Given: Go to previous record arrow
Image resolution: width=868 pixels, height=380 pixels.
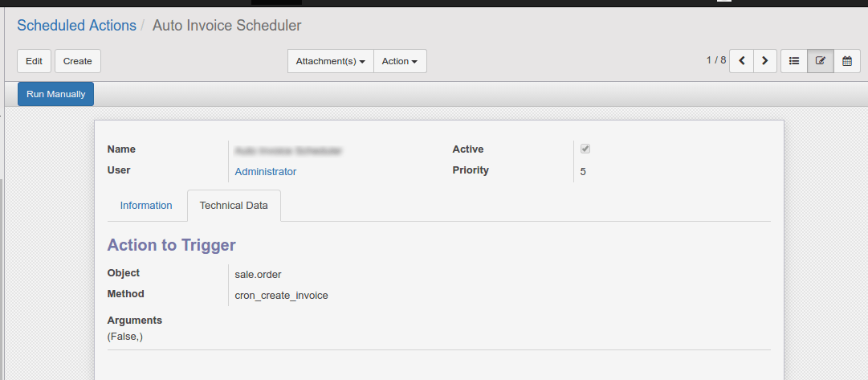Looking at the screenshot, I should point(741,61).
